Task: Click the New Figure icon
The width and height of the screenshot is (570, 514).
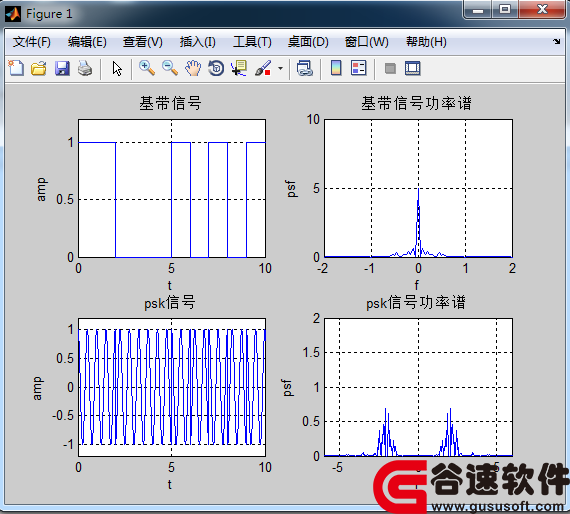Action: 16,68
